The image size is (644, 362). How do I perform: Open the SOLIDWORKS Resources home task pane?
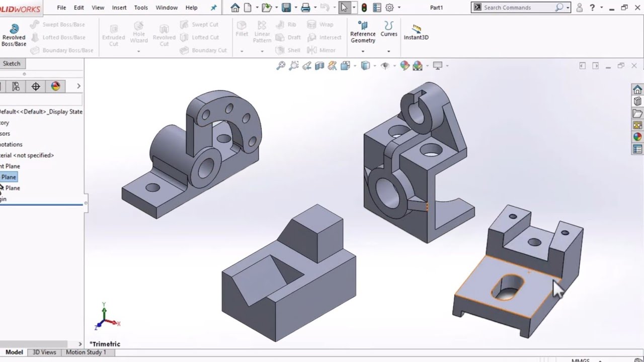pos(637,89)
